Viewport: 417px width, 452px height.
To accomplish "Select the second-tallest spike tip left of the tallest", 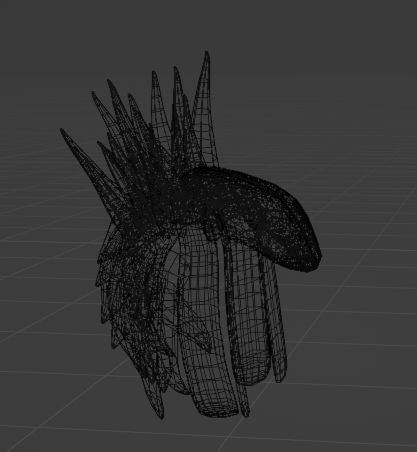I will (175, 69).
